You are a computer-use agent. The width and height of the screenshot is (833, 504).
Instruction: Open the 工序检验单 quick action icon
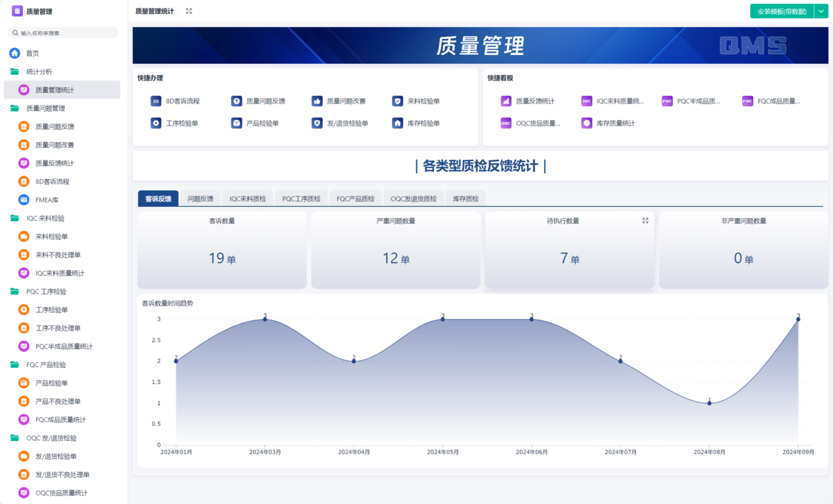point(155,123)
